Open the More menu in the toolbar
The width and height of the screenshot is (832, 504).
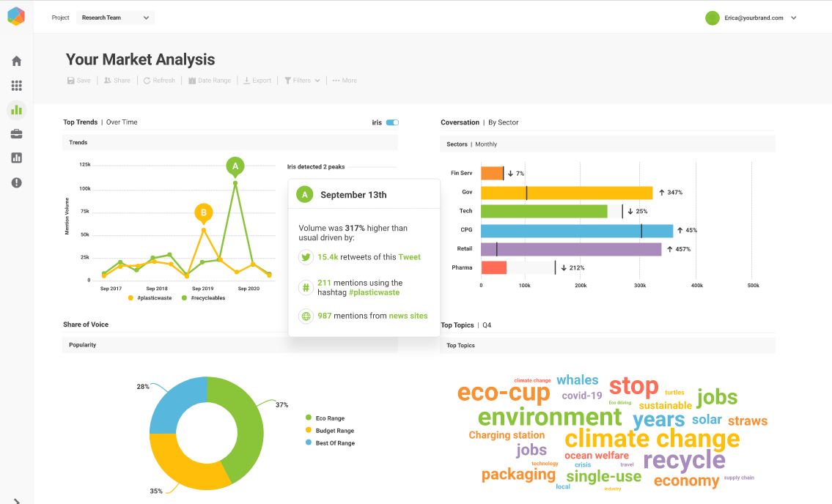[x=344, y=81]
